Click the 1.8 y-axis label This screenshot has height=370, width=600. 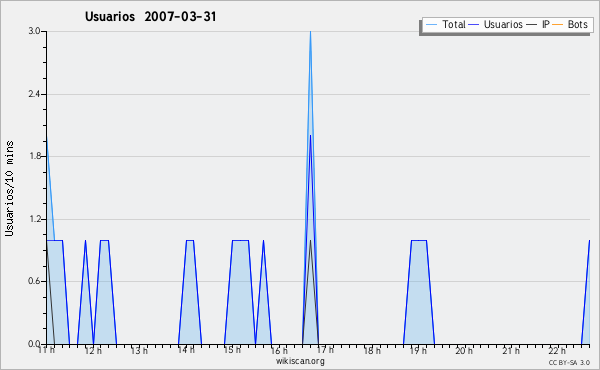coord(34,156)
